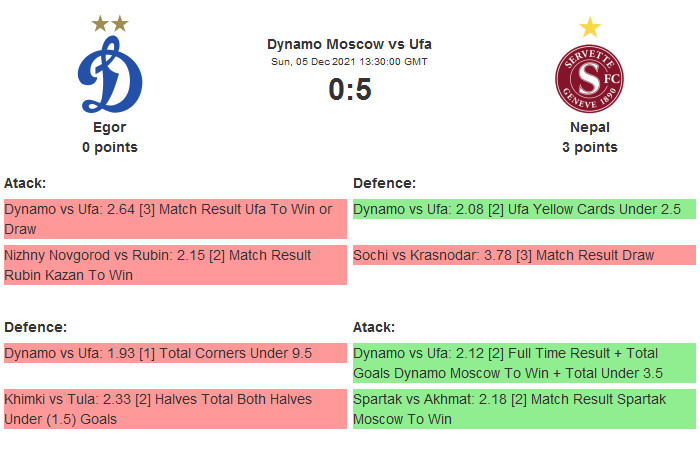Click the Dynamo To Win + Total Under 3.5 bet

[523, 362]
